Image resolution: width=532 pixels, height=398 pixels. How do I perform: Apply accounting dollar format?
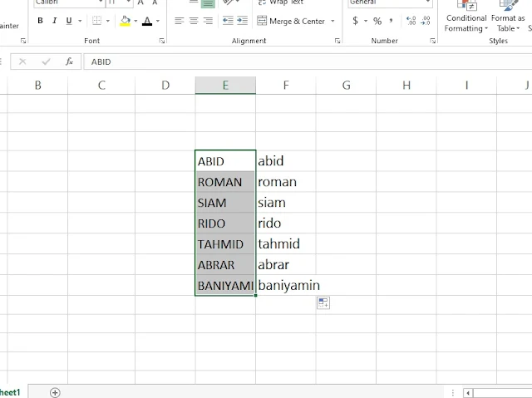[x=355, y=21]
